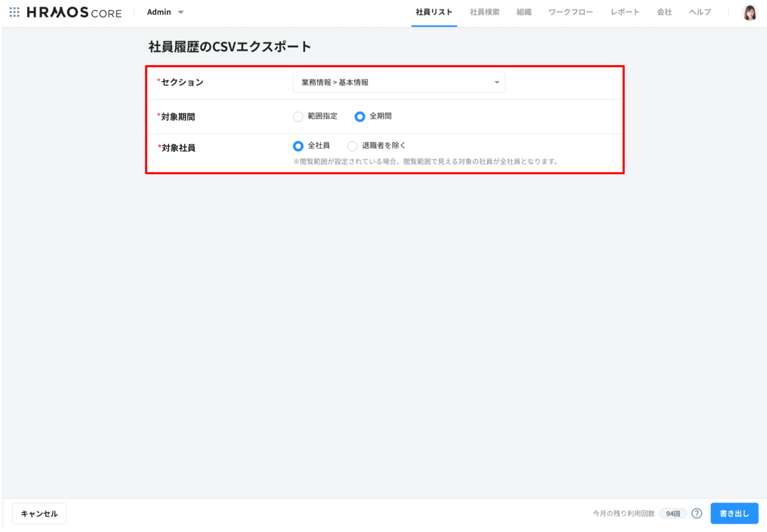This screenshot has width=767, height=532.
Task: Switch to the 社員検索 tab
Action: [485, 12]
